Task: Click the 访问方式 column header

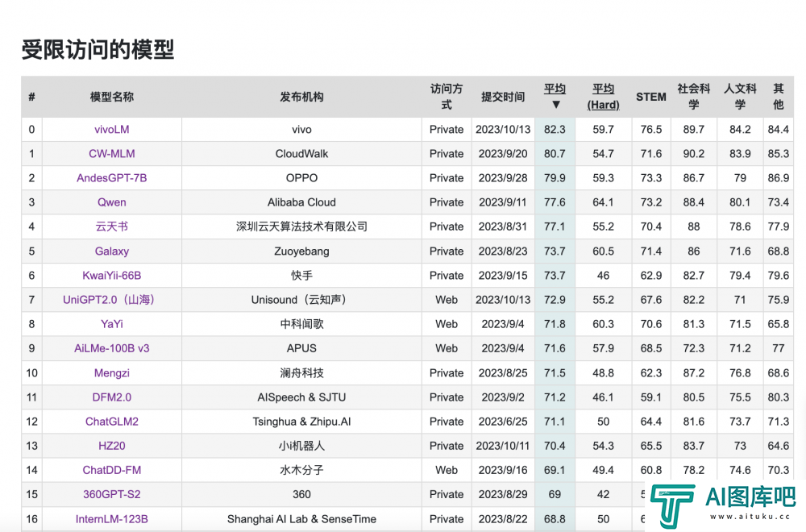Action: 447,97
